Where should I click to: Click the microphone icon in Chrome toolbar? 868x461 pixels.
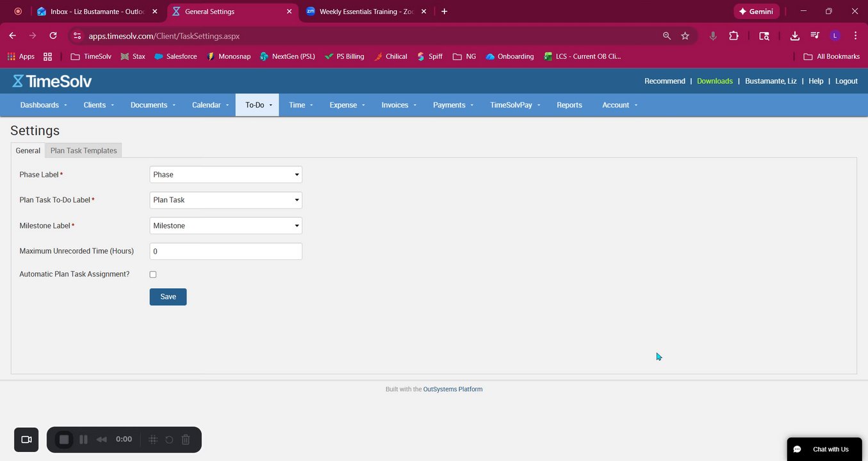(x=713, y=36)
